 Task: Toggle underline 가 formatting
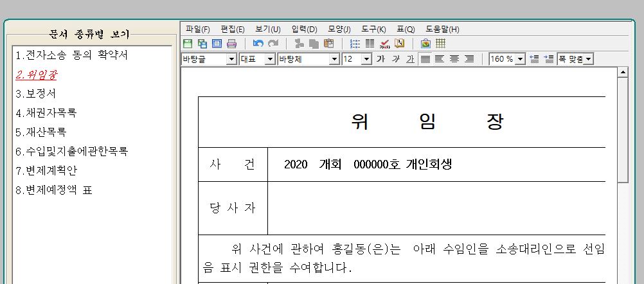pyautogui.click(x=410, y=59)
